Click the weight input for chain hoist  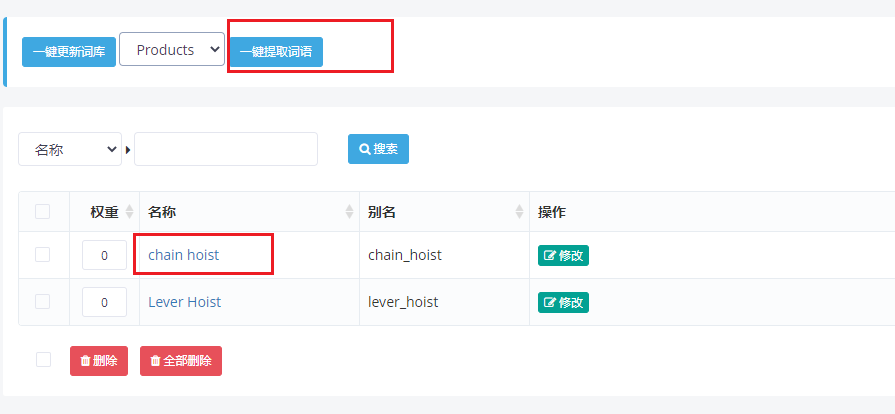click(104, 255)
